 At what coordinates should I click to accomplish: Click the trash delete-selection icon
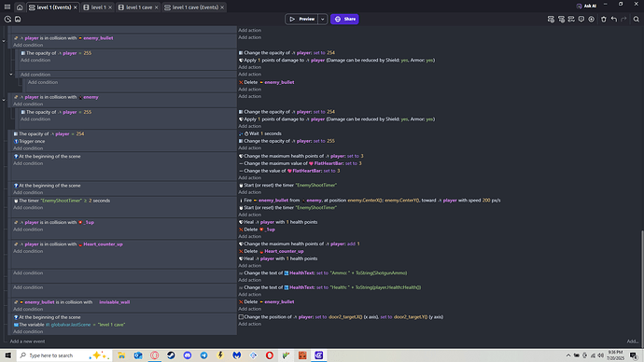click(x=603, y=19)
